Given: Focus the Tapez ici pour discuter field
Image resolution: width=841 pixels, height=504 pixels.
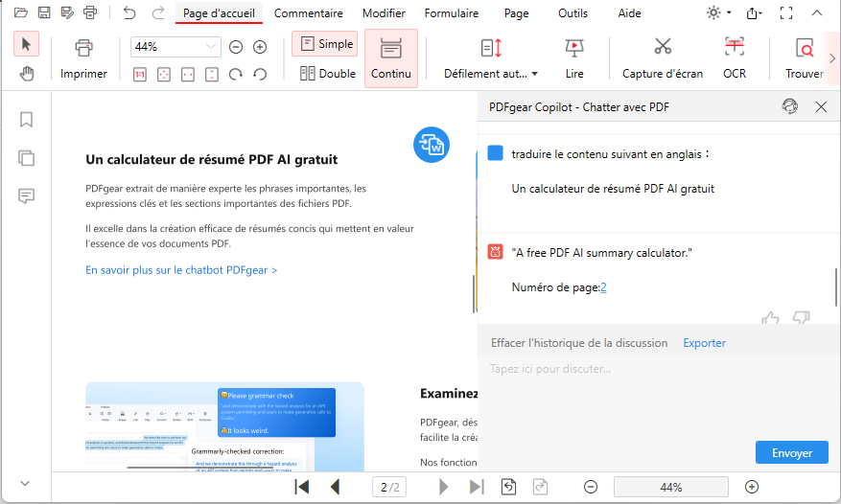Looking at the screenshot, I should (x=659, y=397).
